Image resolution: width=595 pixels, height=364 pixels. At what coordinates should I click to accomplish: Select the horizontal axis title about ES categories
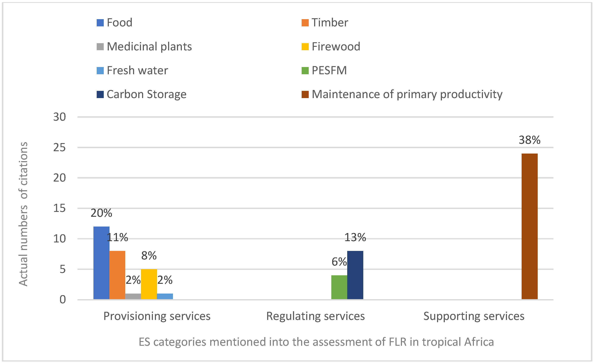(x=316, y=342)
